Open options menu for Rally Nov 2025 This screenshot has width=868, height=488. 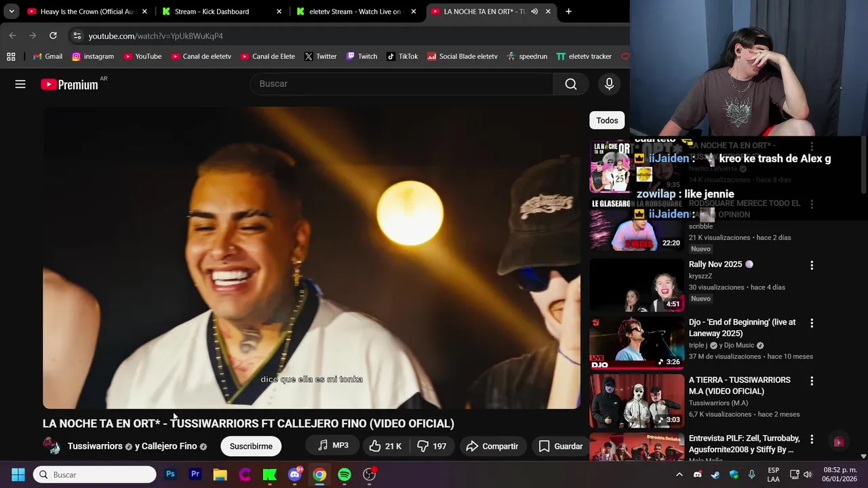point(811,266)
